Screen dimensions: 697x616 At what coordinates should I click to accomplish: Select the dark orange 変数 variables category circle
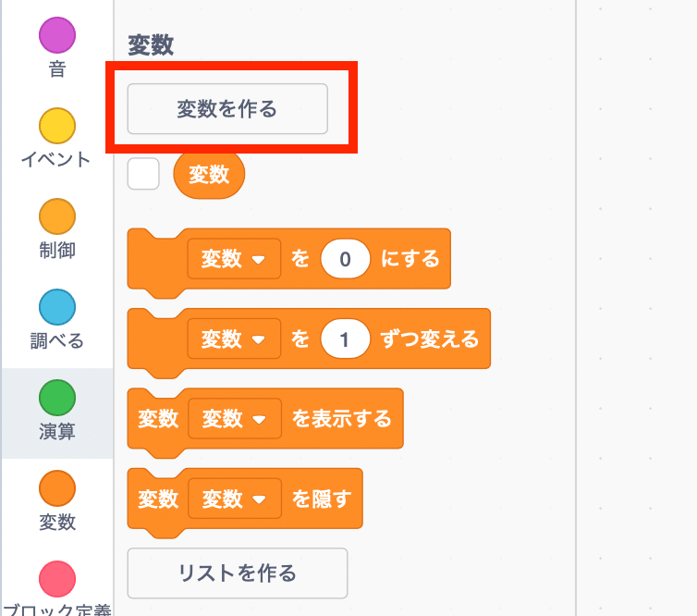pyautogui.click(x=57, y=488)
